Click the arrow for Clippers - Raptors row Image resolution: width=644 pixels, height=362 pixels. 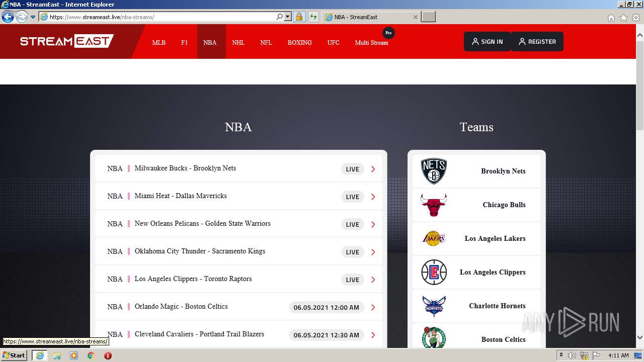(x=373, y=280)
